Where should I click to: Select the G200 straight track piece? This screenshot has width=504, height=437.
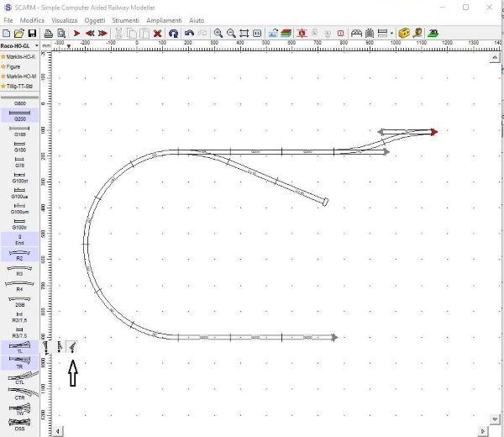coord(19,115)
